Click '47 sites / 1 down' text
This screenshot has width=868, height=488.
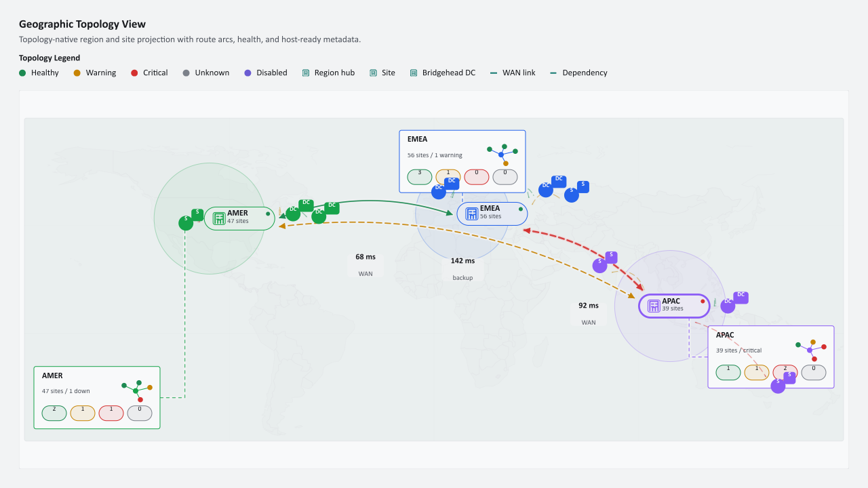click(x=66, y=391)
